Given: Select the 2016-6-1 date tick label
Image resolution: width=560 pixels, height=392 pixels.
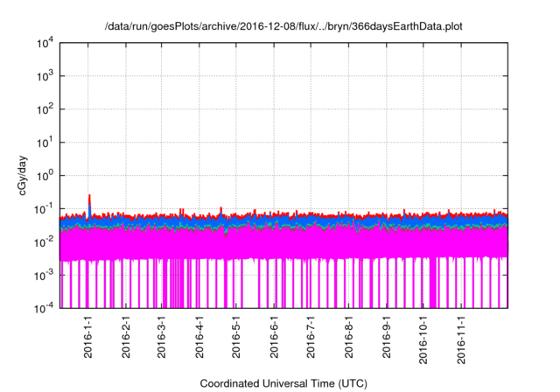Looking at the screenshot, I should pos(273,337).
